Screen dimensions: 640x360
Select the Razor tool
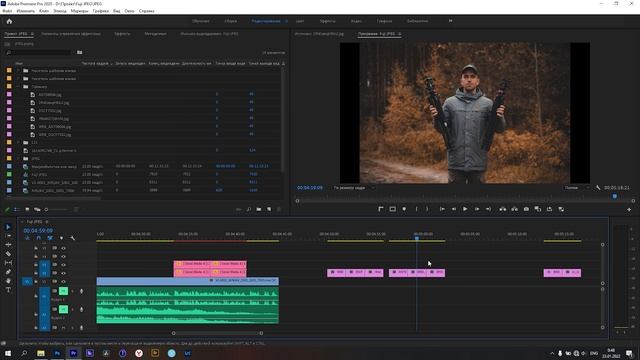(8, 254)
